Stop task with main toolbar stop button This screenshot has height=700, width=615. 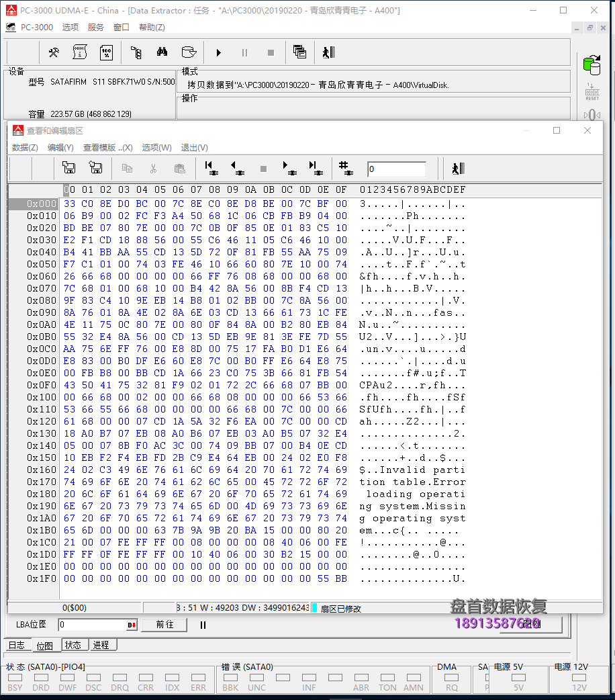[x=271, y=52]
